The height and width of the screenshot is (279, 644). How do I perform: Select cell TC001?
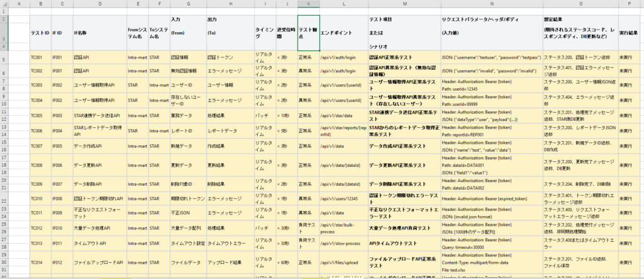(x=41, y=57)
